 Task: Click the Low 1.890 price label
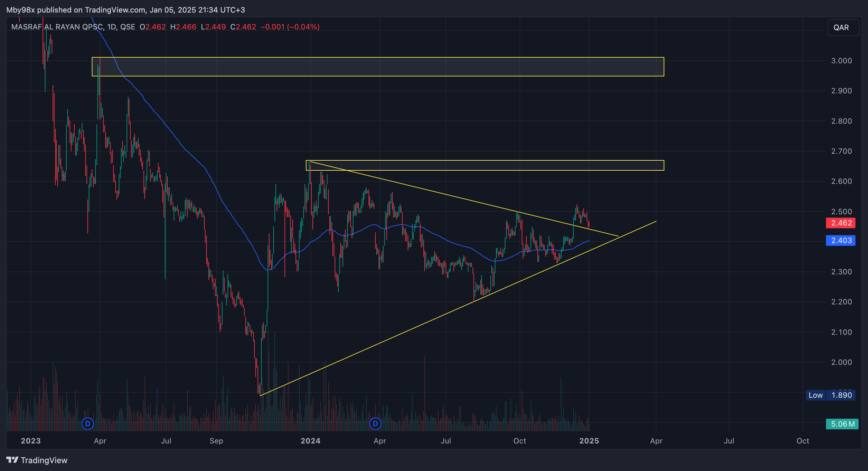(831, 395)
